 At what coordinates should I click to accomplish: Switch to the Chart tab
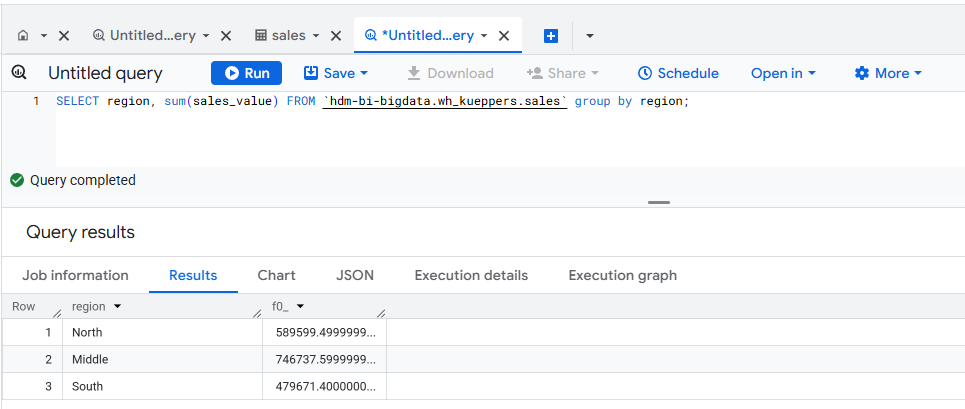tap(276, 276)
